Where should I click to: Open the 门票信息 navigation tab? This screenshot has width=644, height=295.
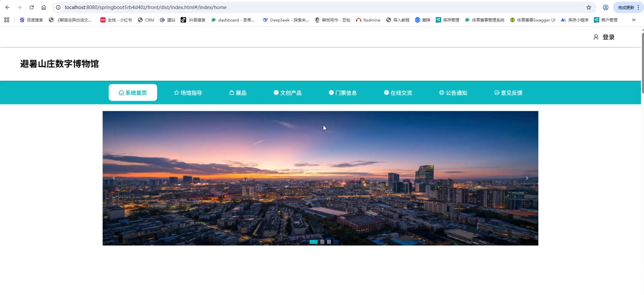pos(343,93)
